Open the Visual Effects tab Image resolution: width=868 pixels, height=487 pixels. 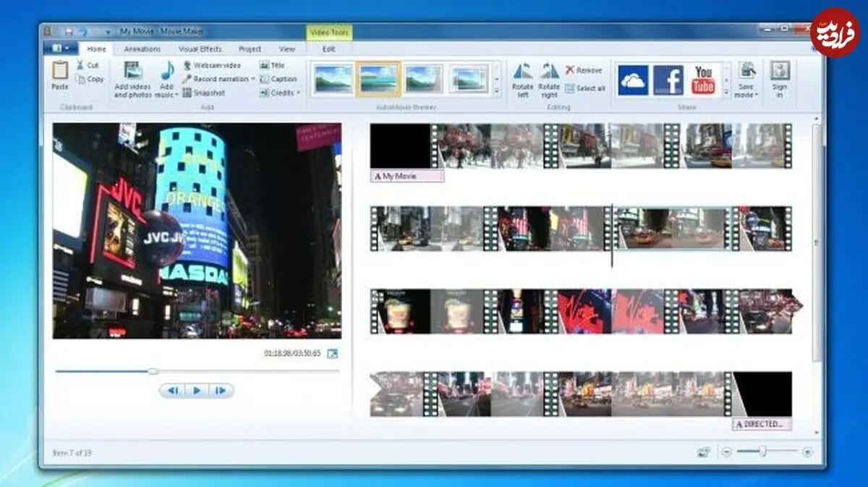[x=200, y=49]
